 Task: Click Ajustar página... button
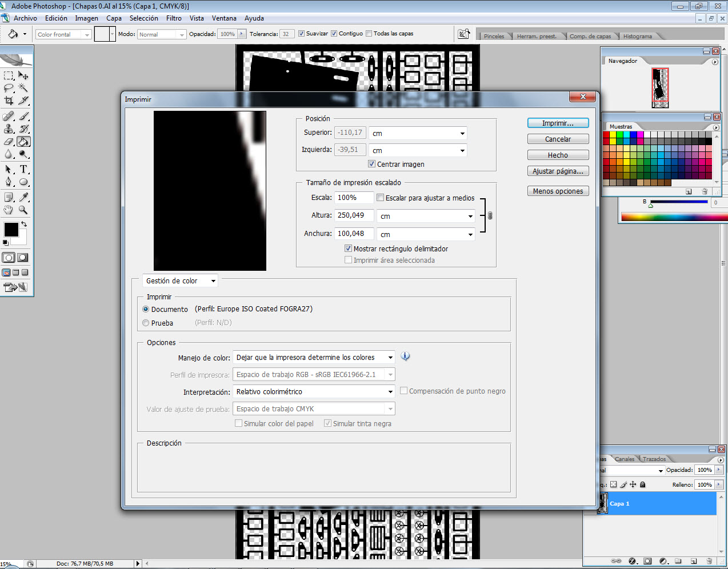tap(558, 171)
